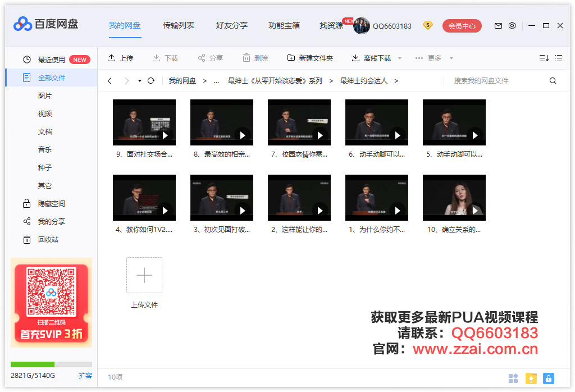The width and height of the screenshot is (575, 392).
Task: Click the SVIP QR code banner
Action: pyautogui.click(x=51, y=303)
